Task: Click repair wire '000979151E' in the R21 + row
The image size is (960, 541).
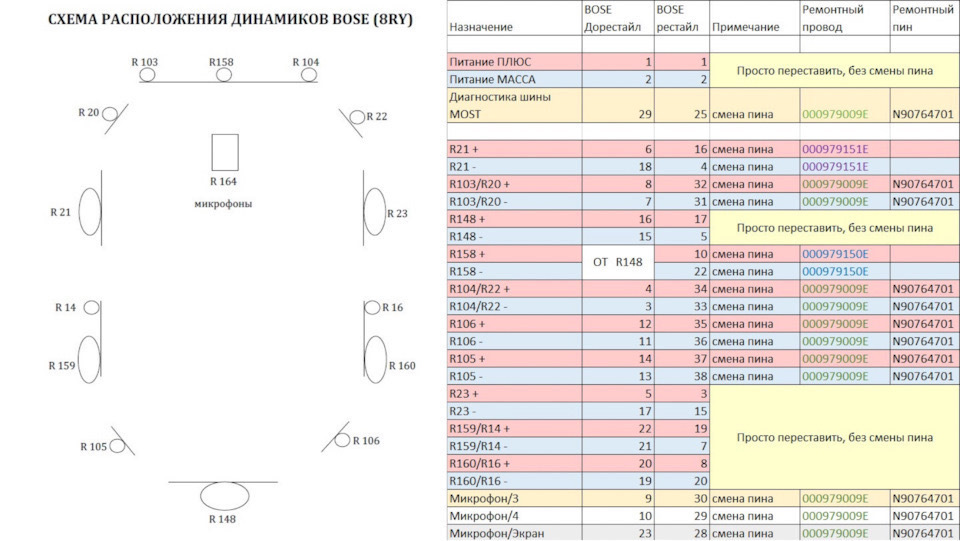Action: click(835, 149)
